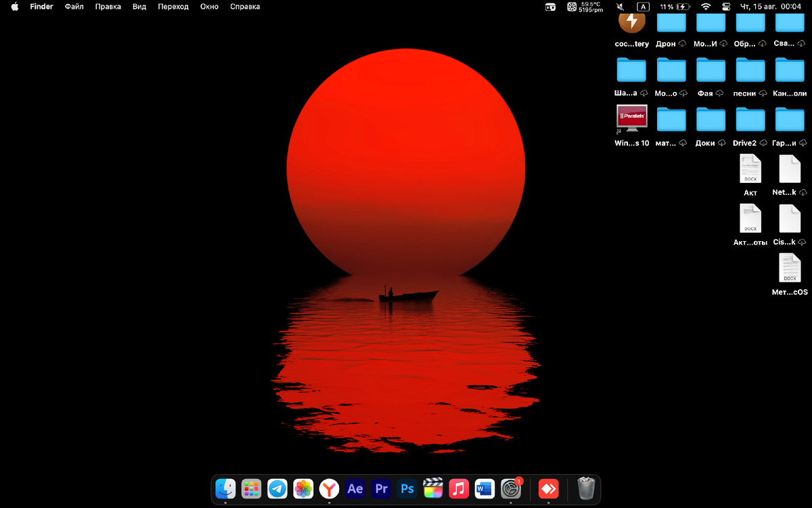Open Adobe After Effects from Dock
Viewport: 812px width, 508px height.
355,488
